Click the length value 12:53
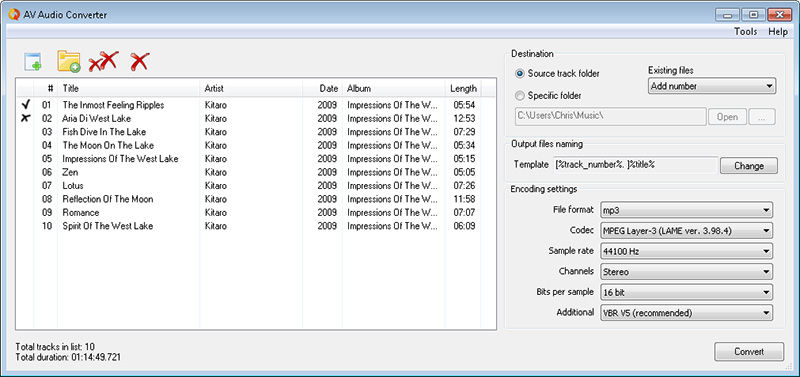This screenshot has width=800, height=377. coord(464,118)
